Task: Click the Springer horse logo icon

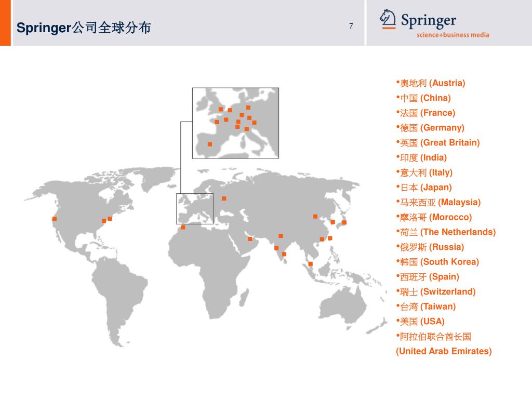Action: (388, 19)
